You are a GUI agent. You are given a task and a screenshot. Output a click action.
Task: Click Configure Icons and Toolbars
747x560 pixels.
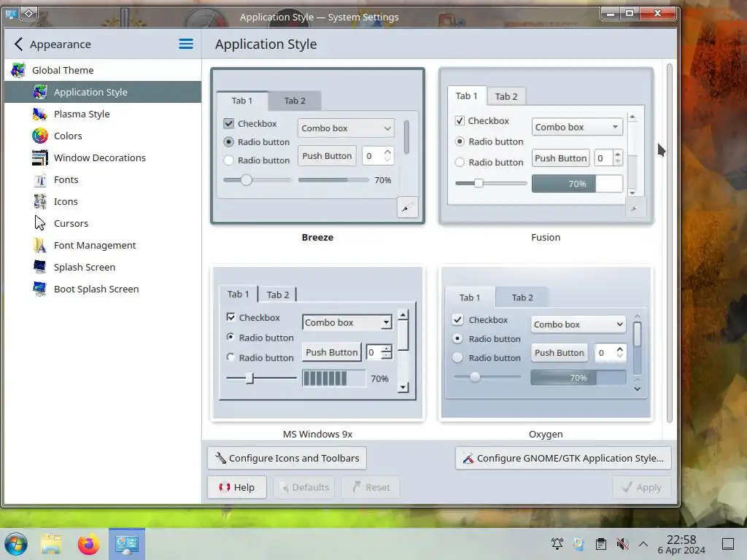click(x=287, y=458)
